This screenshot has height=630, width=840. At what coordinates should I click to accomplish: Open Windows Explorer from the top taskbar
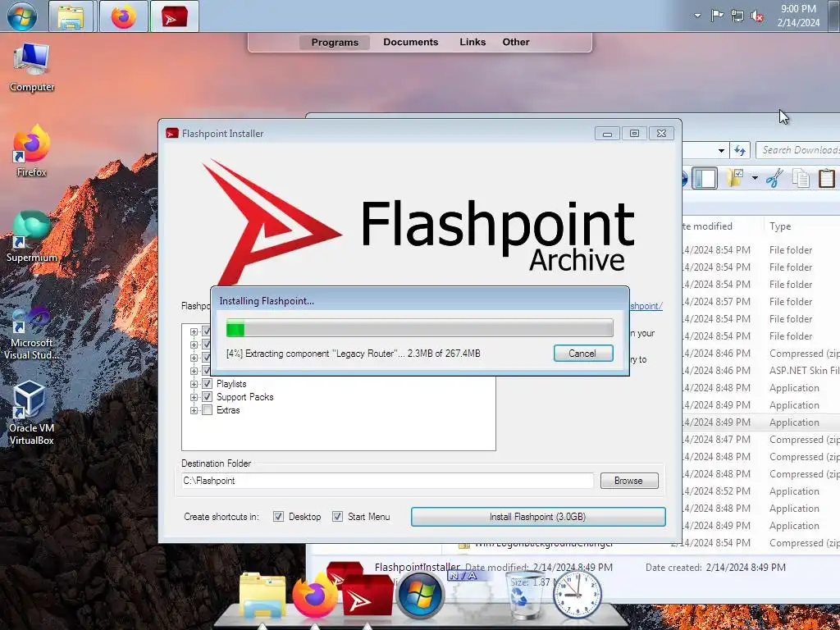(x=71, y=16)
